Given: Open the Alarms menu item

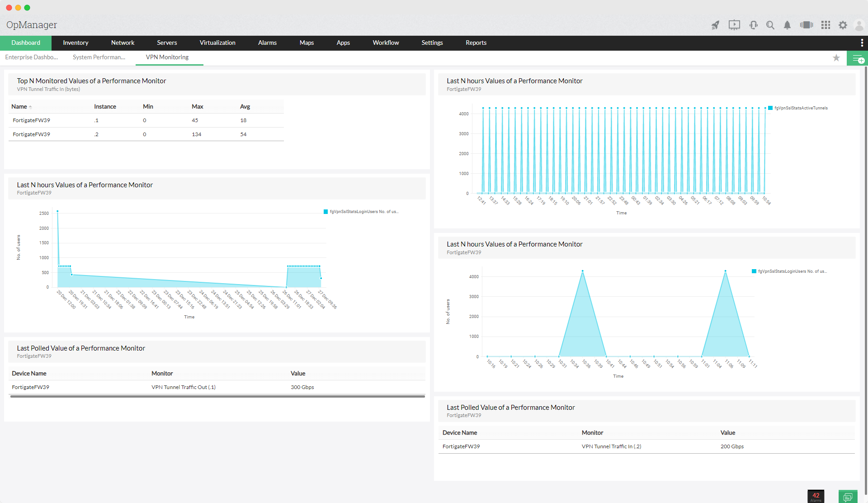Looking at the screenshot, I should [x=267, y=43].
